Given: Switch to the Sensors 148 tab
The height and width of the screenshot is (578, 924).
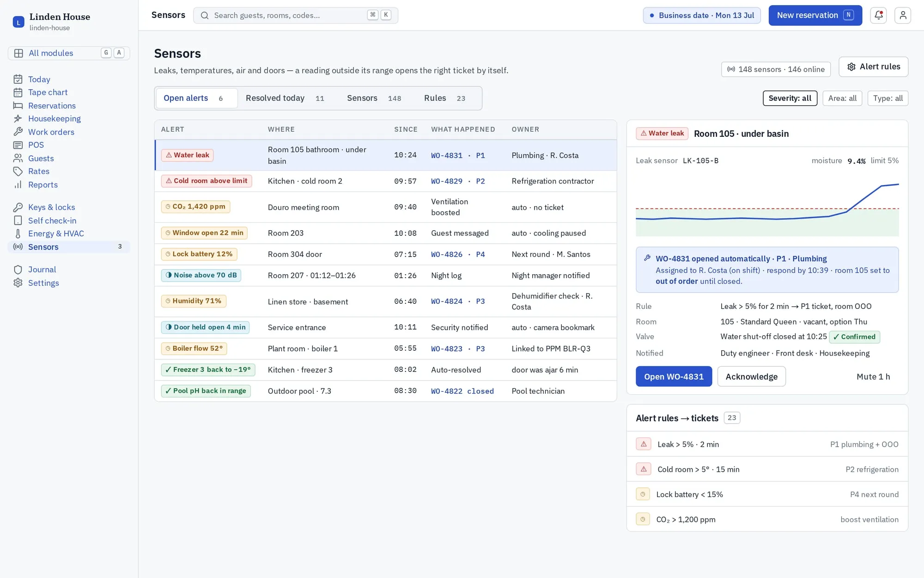Looking at the screenshot, I should (374, 98).
